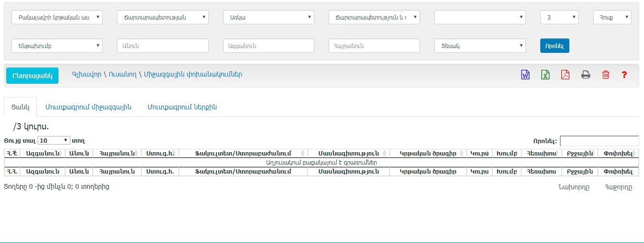
Task: Open the Ենթախումբ subgroup dropdown
Action: coord(57,46)
